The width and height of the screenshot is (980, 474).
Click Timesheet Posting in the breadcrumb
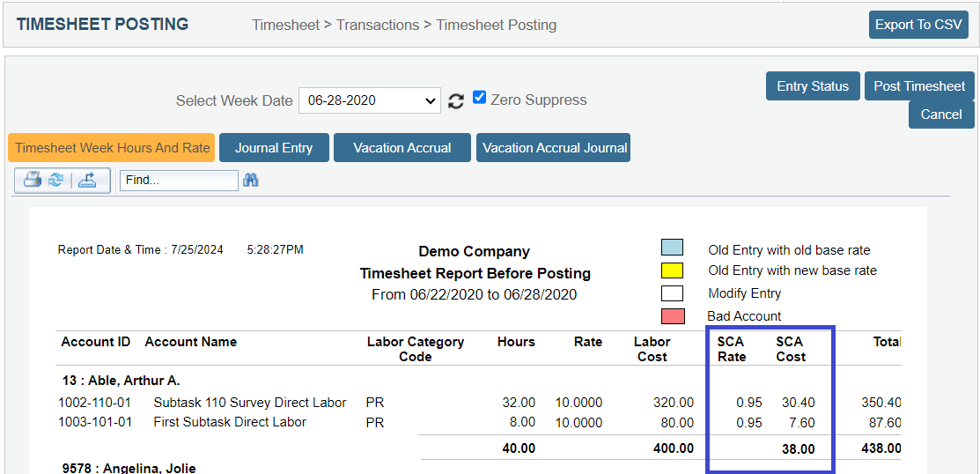[497, 25]
